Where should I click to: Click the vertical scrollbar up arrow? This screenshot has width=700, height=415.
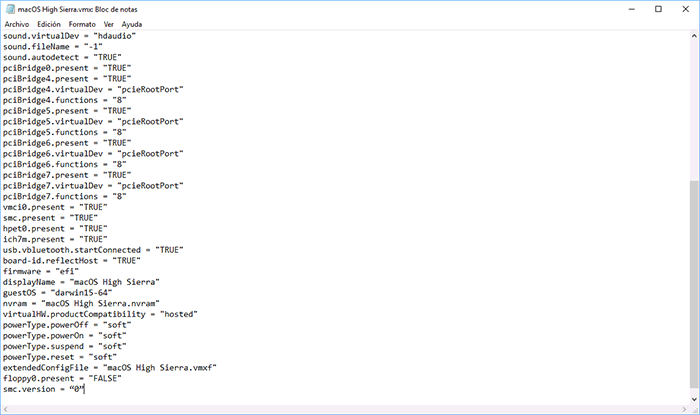click(x=694, y=36)
